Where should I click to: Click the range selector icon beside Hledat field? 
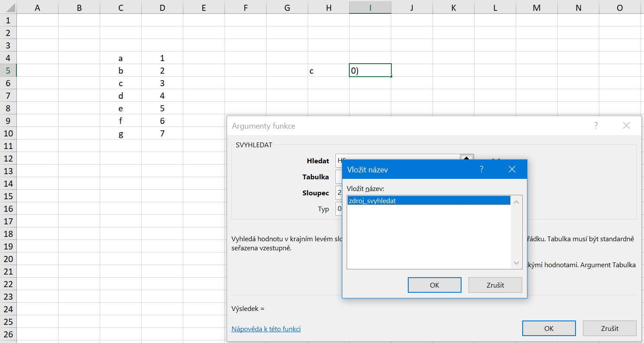[467, 159]
